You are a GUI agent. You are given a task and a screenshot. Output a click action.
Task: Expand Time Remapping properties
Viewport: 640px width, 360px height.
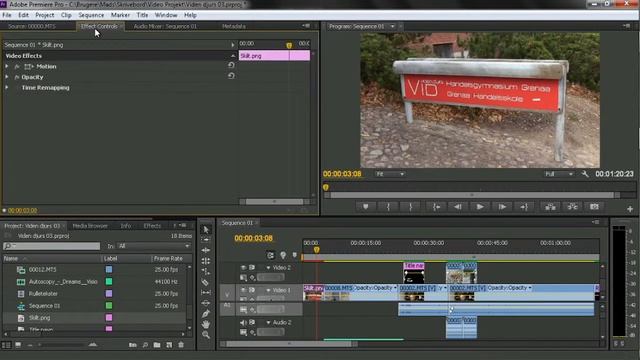coord(7,87)
